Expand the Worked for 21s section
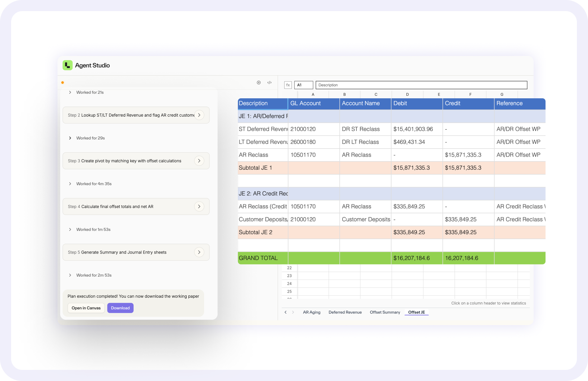Screen dimensions: 588x381 pyautogui.click(x=70, y=92)
